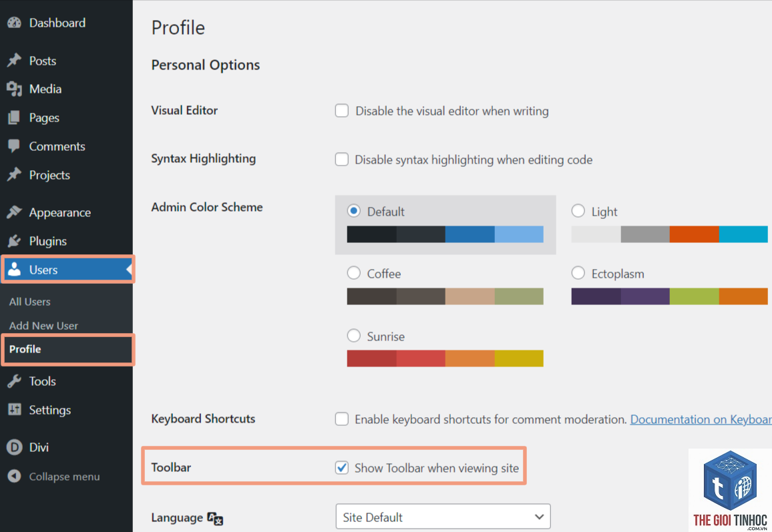Click the Admin Color Scheme label
The height and width of the screenshot is (532, 772).
pos(207,207)
